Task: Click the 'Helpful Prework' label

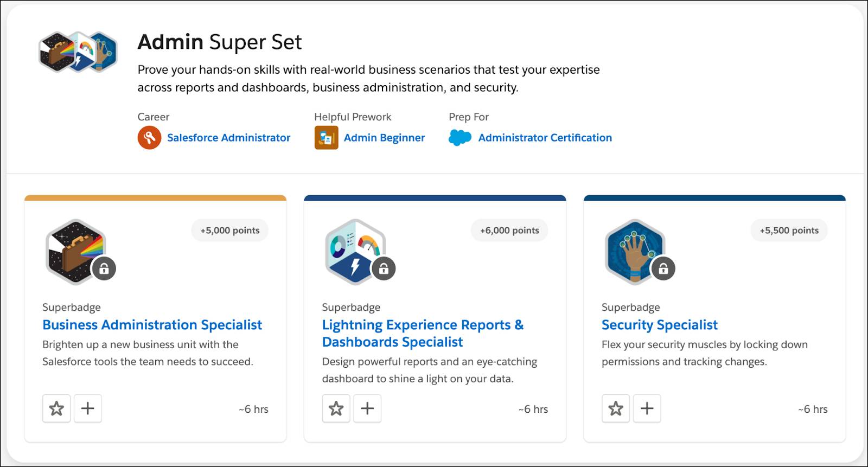Action: pos(353,117)
